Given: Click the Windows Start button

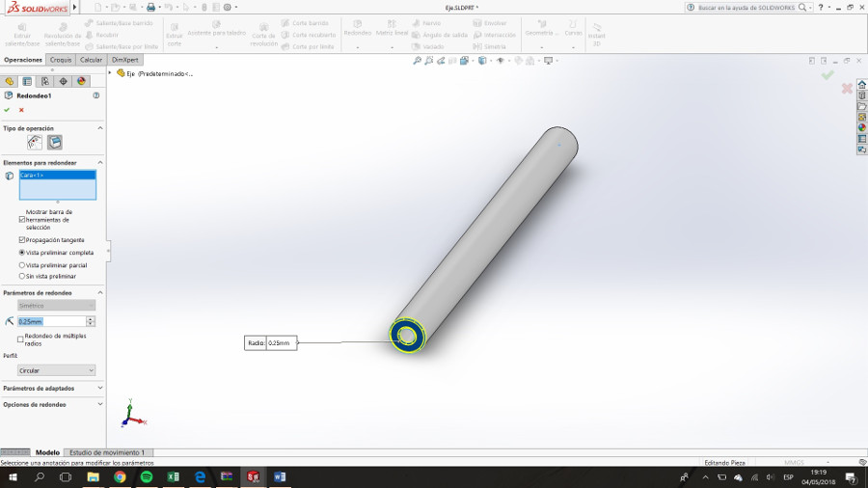Looking at the screenshot, I should (13, 477).
